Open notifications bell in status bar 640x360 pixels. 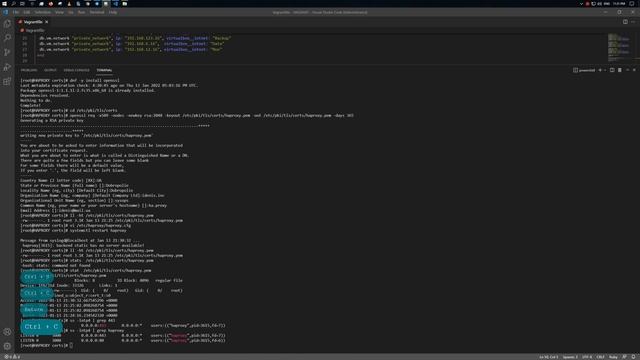(633, 357)
